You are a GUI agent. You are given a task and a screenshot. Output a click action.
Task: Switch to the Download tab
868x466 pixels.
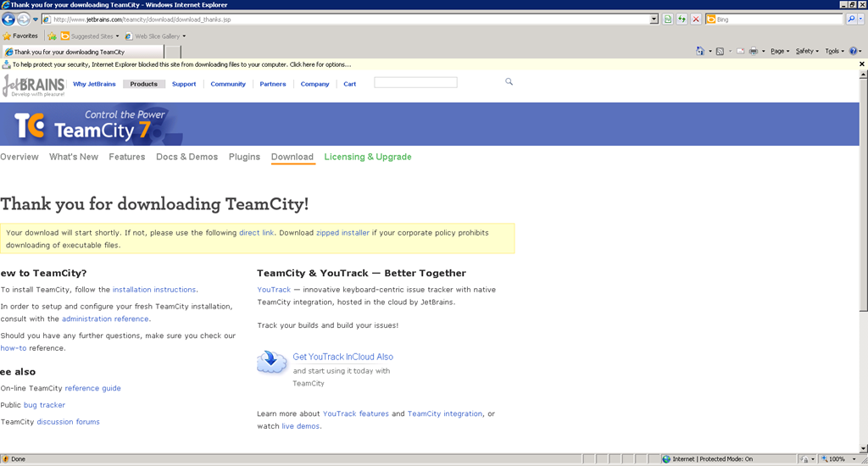tap(292, 158)
